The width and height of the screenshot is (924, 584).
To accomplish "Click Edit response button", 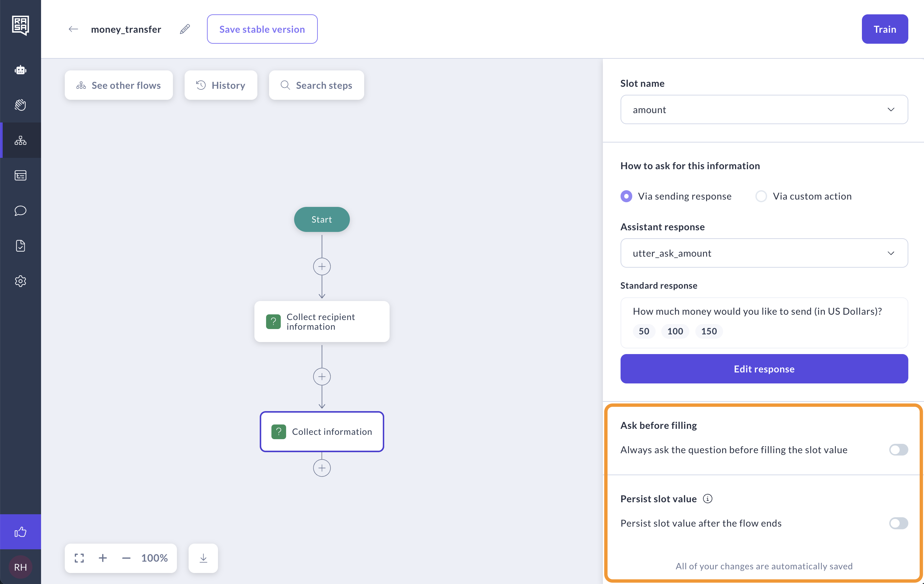I will 764,369.
